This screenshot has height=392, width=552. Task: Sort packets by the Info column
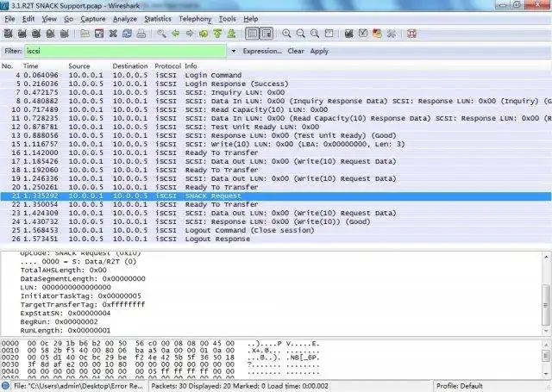191,66
